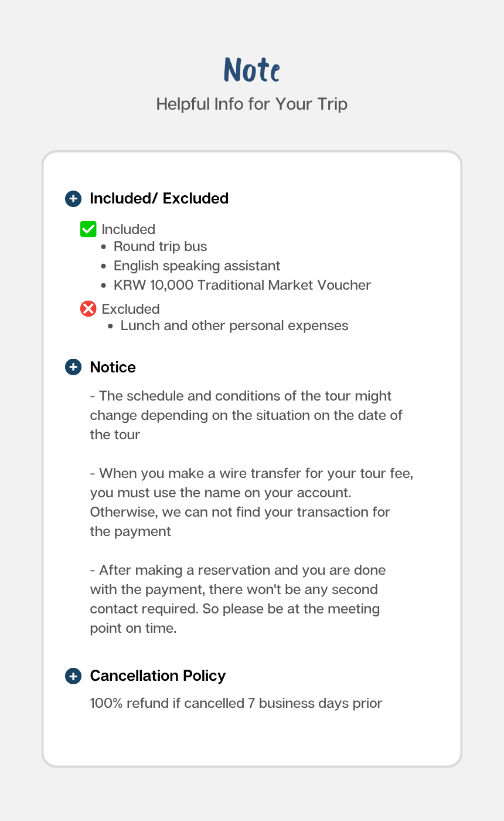Select KRW 10,000 Traditional Market Voucher item
This screenshot has height=821, width=504.
(242, 285)
